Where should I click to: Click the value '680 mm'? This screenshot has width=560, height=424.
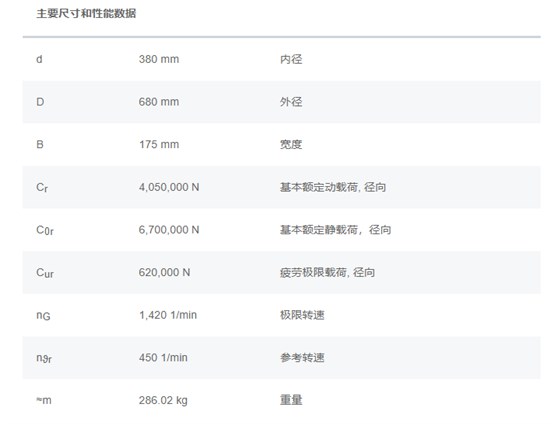(159, 102)
